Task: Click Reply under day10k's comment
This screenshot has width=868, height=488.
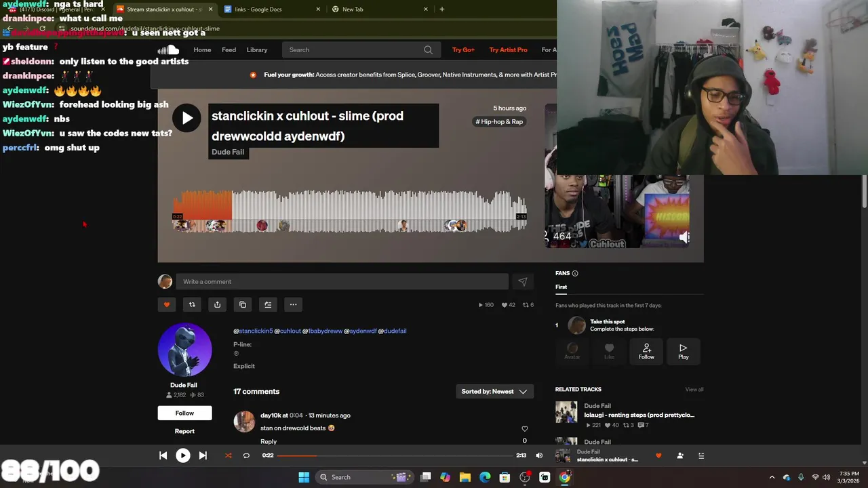Action: [x=269, y=441]
